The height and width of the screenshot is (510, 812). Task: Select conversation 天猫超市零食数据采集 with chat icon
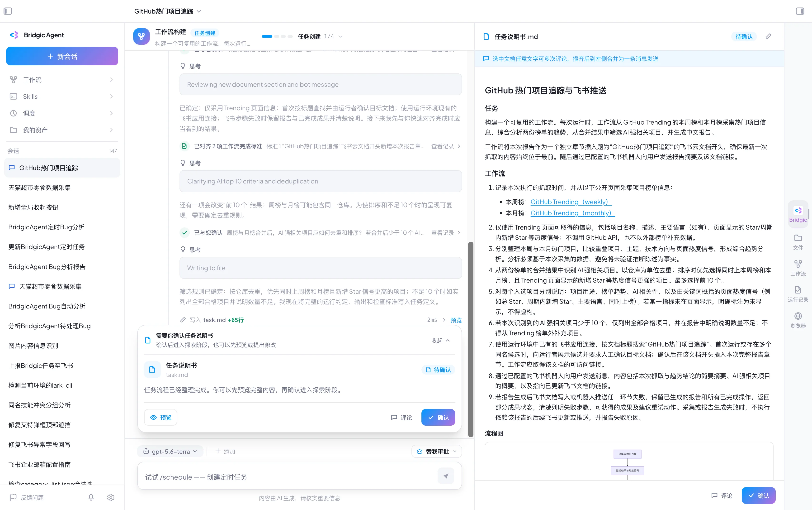pos(62,286)
